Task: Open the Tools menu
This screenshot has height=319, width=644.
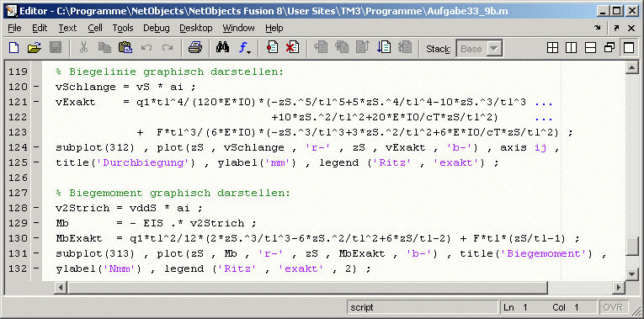Action: point(123,28)
